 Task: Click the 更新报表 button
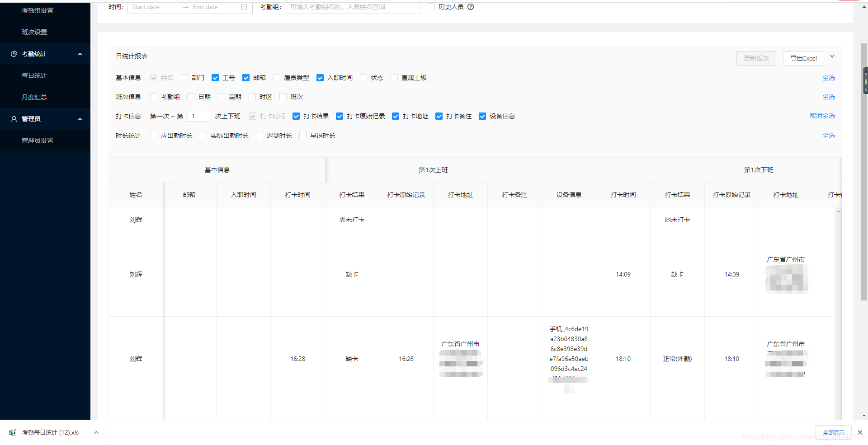[756, 58]
